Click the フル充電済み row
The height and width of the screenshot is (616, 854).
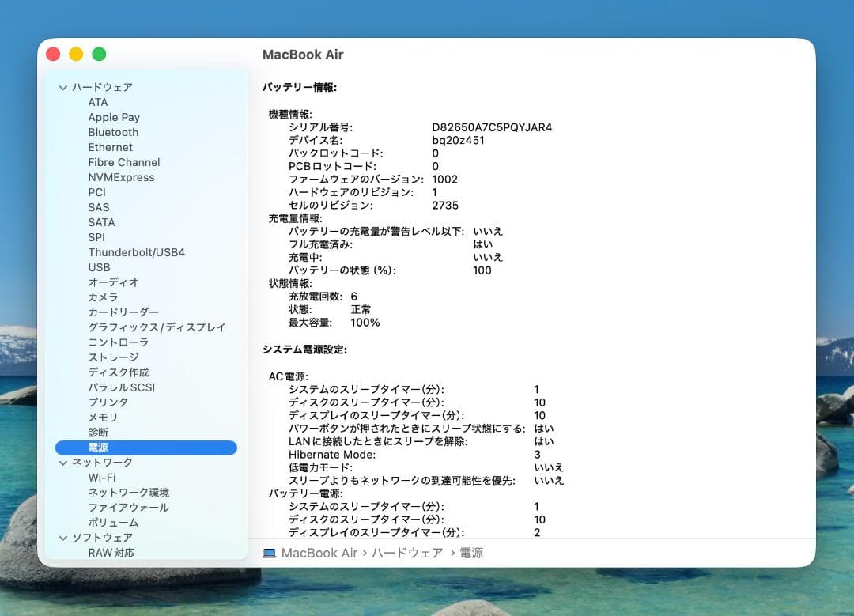click(x=391, y=244)
